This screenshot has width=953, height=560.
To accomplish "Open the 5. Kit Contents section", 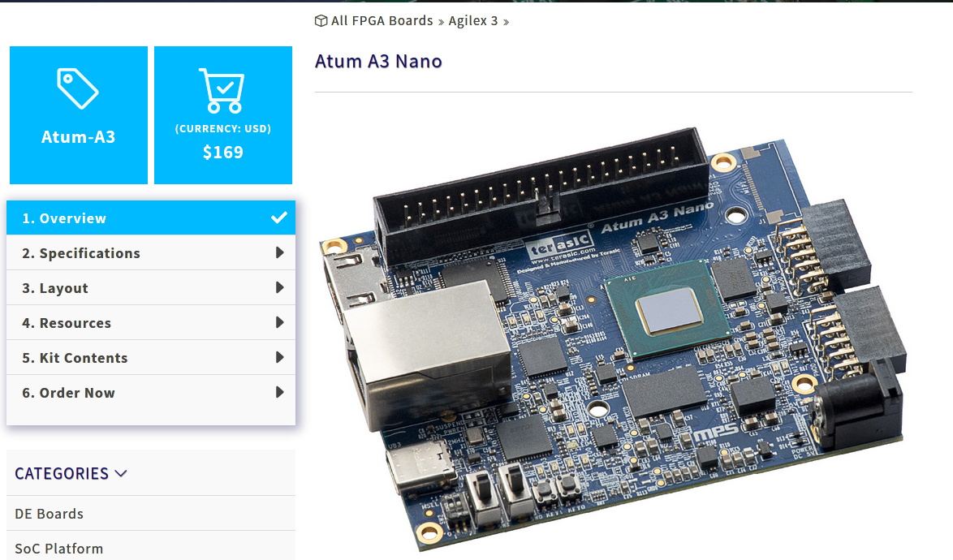I will click(x=151, y=357).
